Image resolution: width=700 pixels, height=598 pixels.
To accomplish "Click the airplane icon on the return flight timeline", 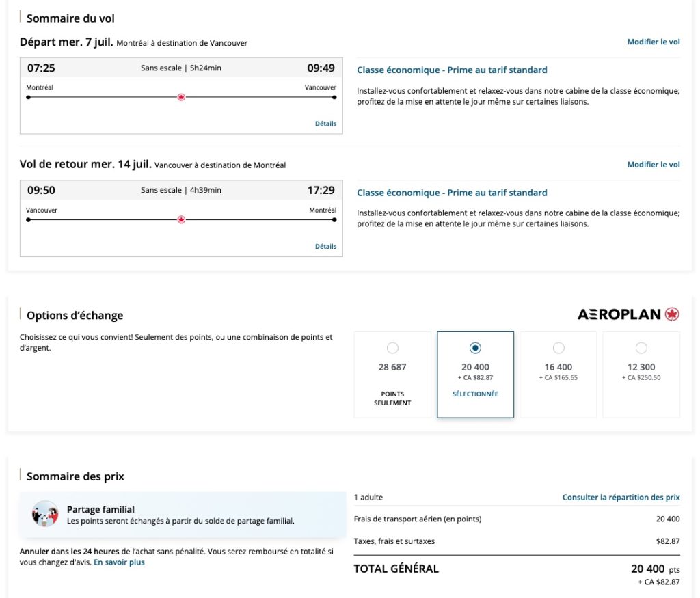I will tap(180, 219).
